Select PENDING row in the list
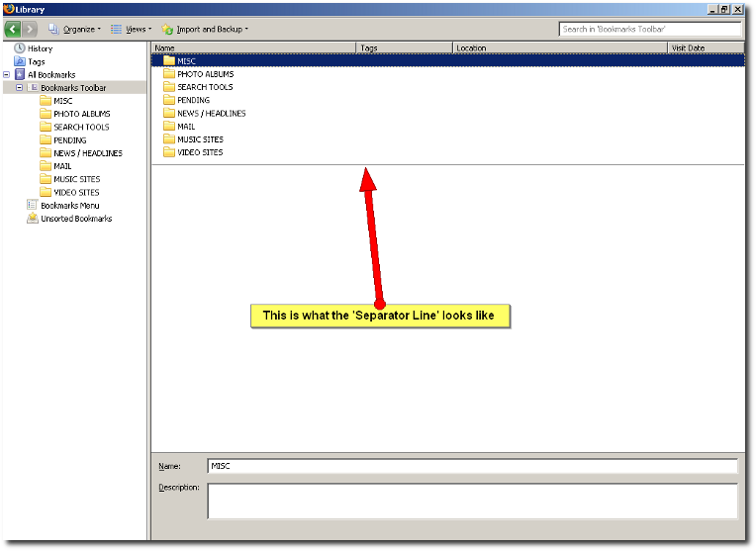The height and width of the screenshot is (551, 756). tap(448, 100)
